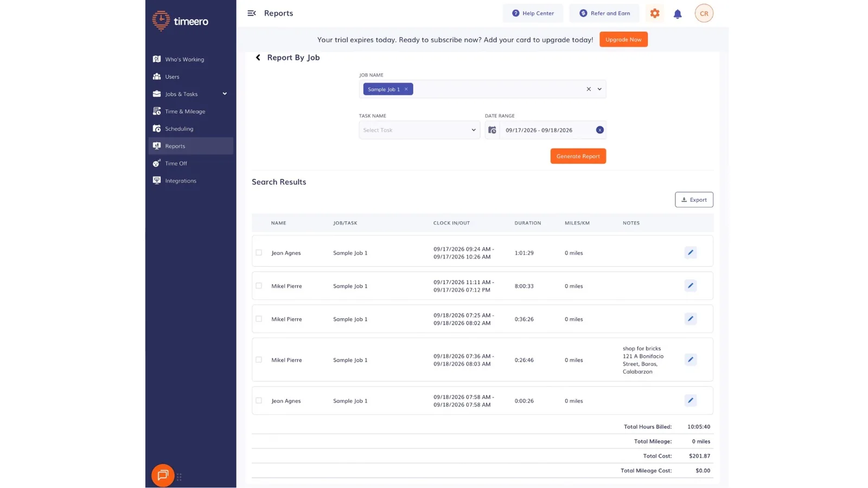Go back using Report By Job arrow
Viewport: 868px width, 488px height.
point(258,57)
